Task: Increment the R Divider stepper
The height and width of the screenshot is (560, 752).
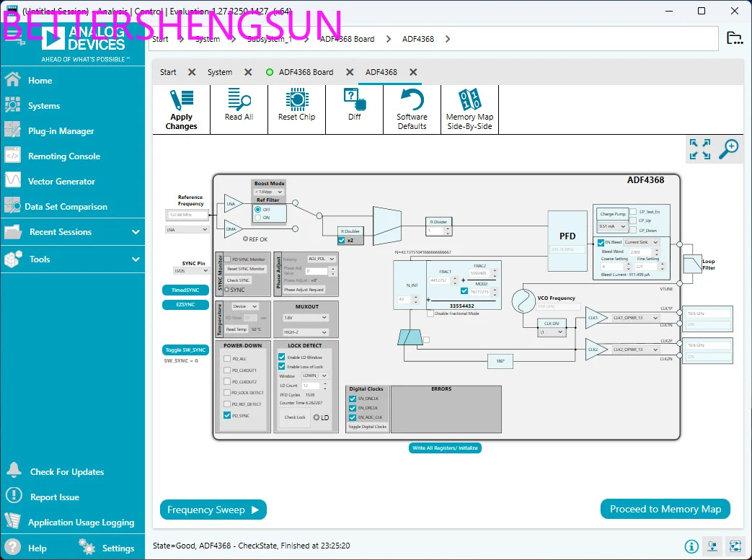Action: coord(448,228)
